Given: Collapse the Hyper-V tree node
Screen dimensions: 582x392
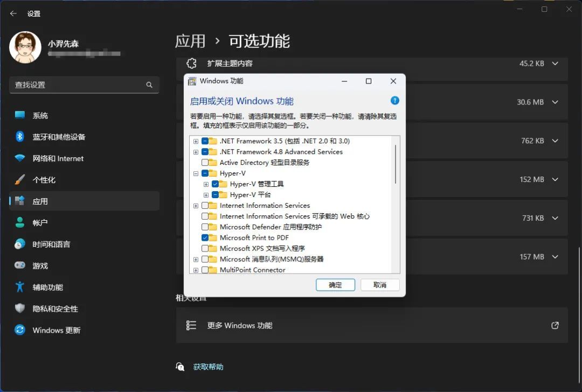Looking at the screenshot, I should pos(196,173).
